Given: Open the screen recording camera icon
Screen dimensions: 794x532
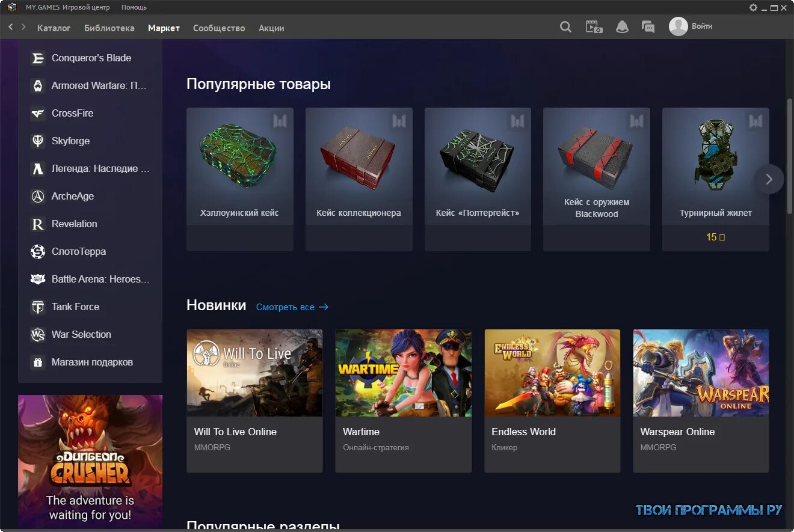Looking at the screenshot, I should [594, 27].
